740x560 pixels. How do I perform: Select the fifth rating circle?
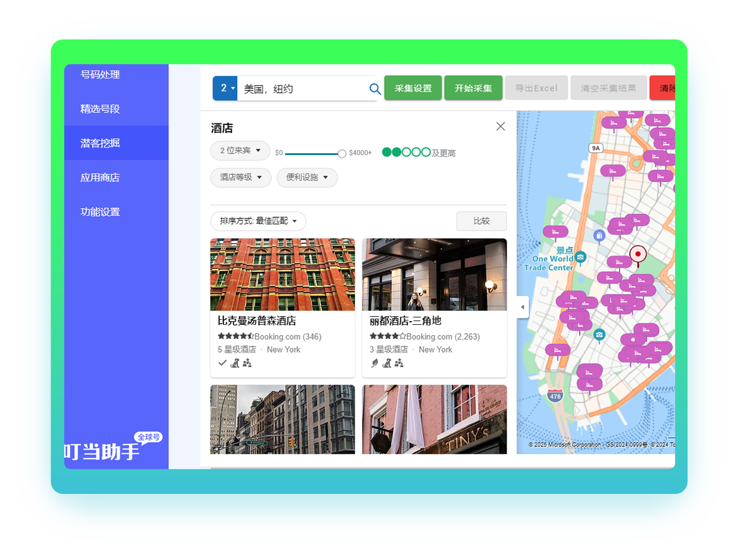pos(426,152)
